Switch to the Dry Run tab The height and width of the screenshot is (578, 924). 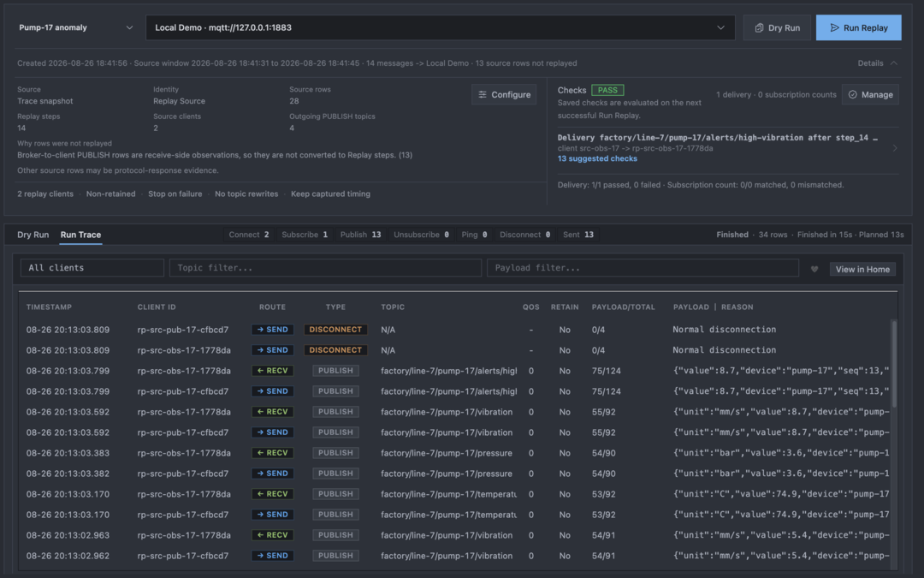pyautogui.click(x=33, y=235)
